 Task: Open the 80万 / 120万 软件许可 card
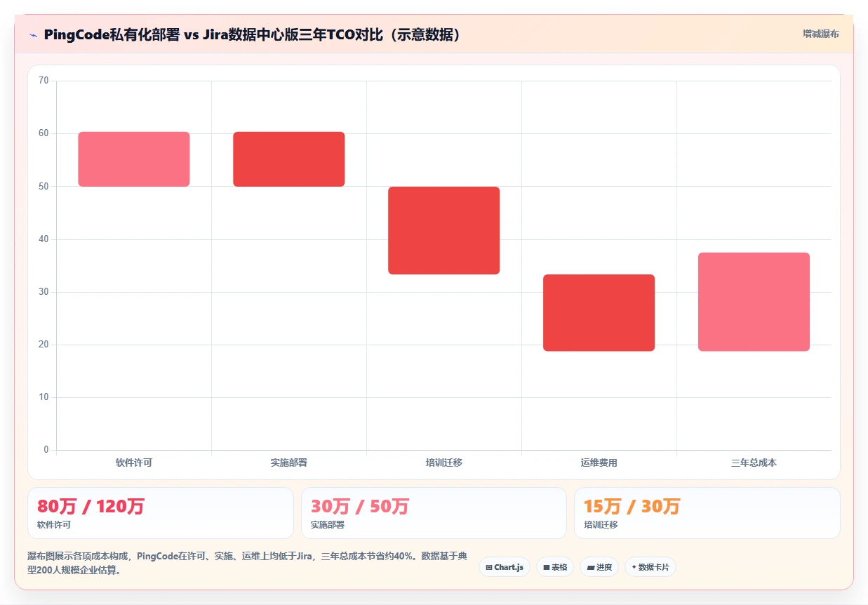click(160, 513)
